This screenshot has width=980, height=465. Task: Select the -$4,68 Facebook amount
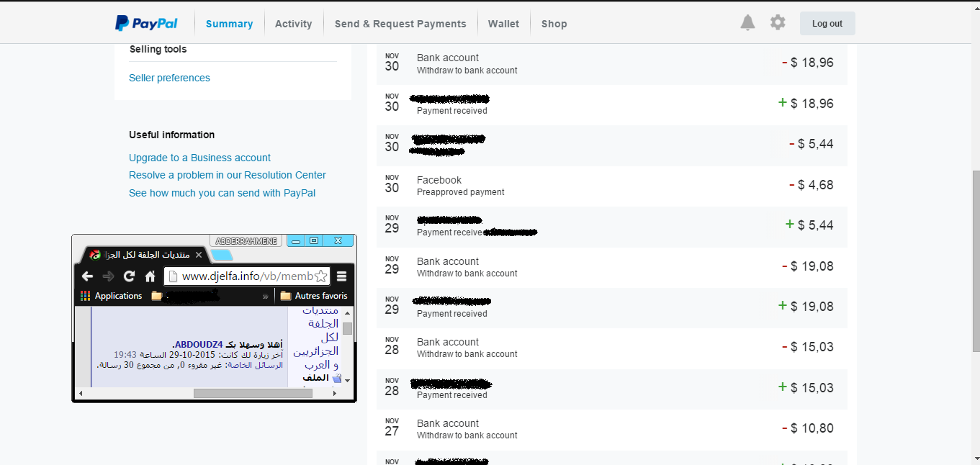click(x=811, y=185)
